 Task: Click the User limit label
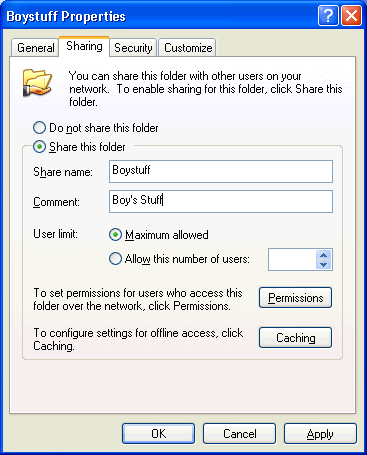point(55,234)
